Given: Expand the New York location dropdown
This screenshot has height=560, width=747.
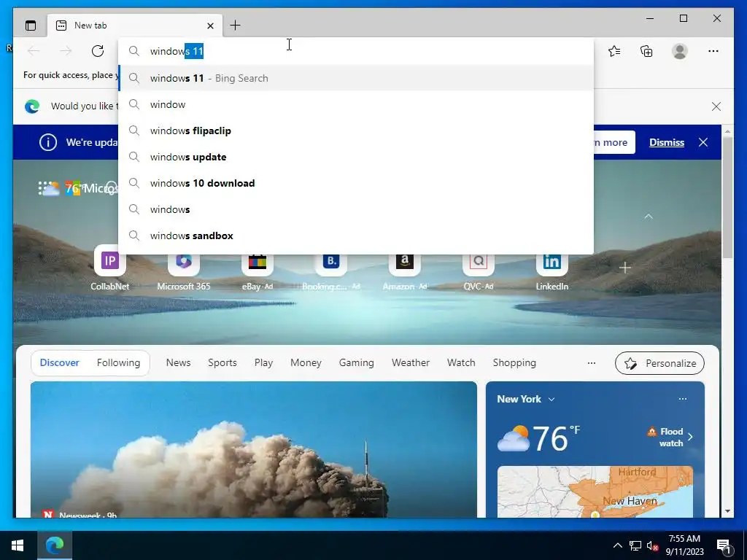Looking at the screenshot, I should pyautogui.click(x=551, y=399).
